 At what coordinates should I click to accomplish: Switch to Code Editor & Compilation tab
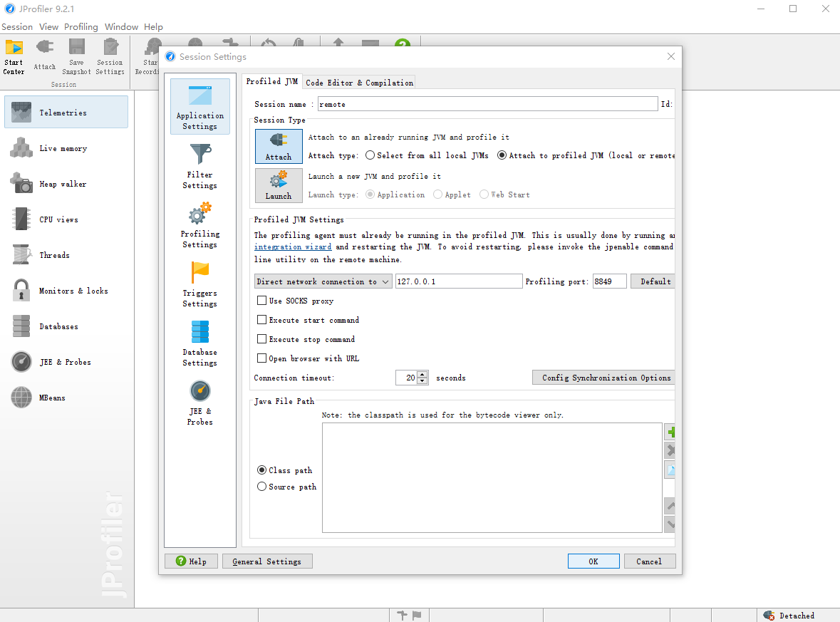click(360, 83)
